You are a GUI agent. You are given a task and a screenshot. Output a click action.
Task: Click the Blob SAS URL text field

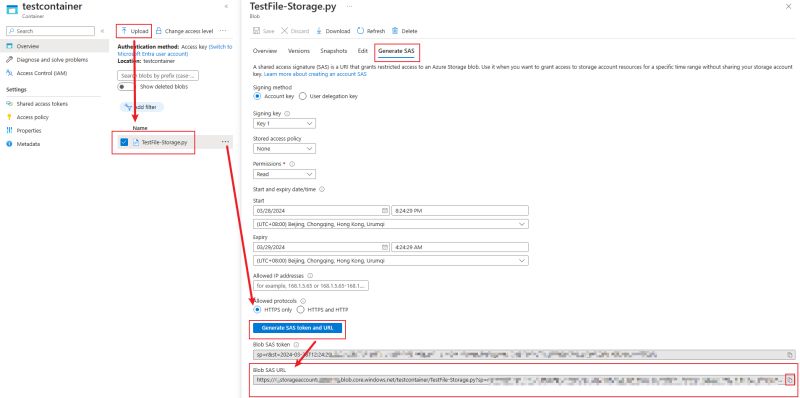(x=518, y=380)
